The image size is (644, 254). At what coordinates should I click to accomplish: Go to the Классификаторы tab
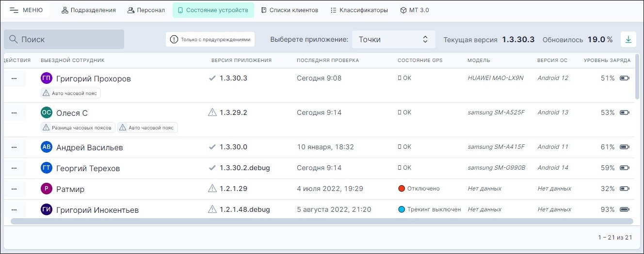click(359, 10)
